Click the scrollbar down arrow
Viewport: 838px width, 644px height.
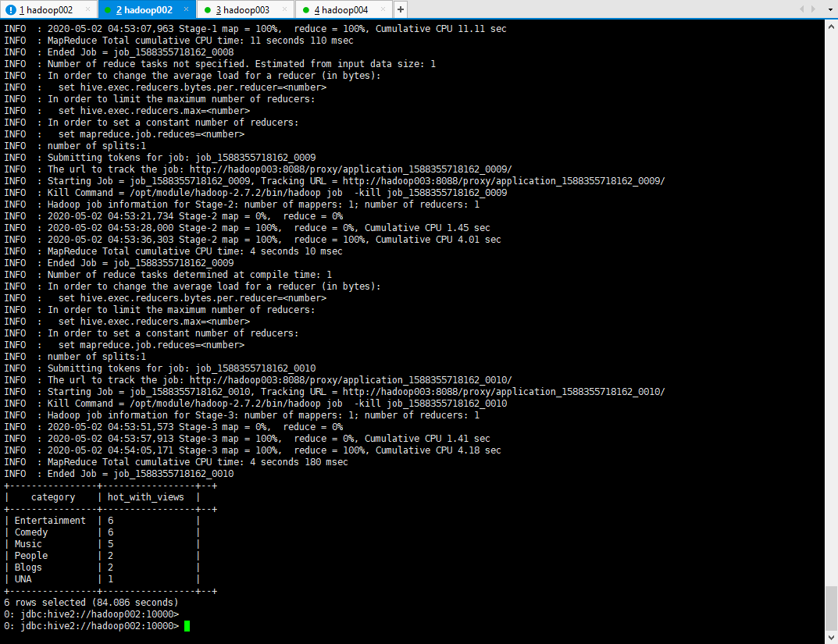click(831, 637)
